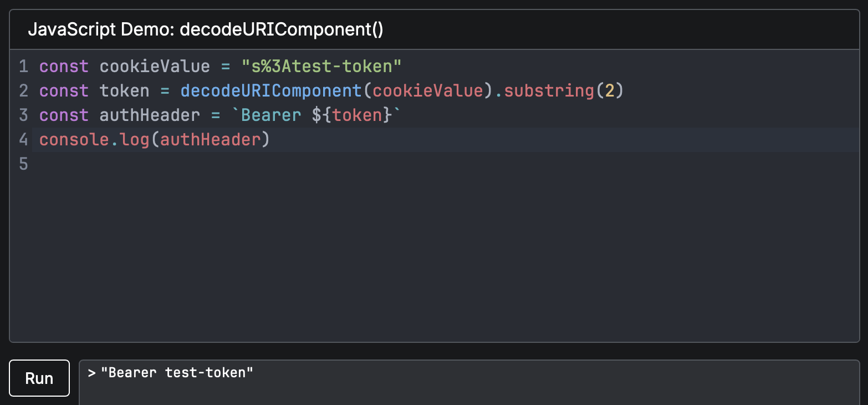This screenshot has height=405, width=868.
Task: Click line number 5 in the gutter
Action: point(23,164)
